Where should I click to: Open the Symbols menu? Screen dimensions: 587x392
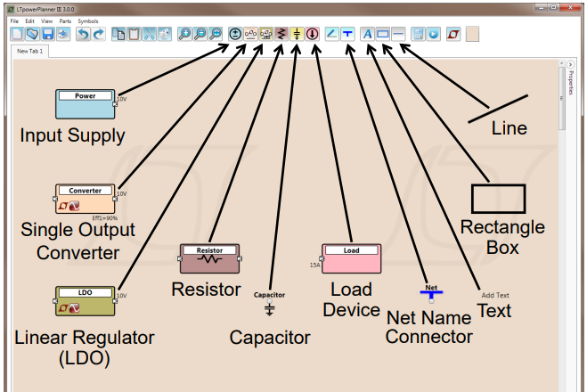[88, 20]
